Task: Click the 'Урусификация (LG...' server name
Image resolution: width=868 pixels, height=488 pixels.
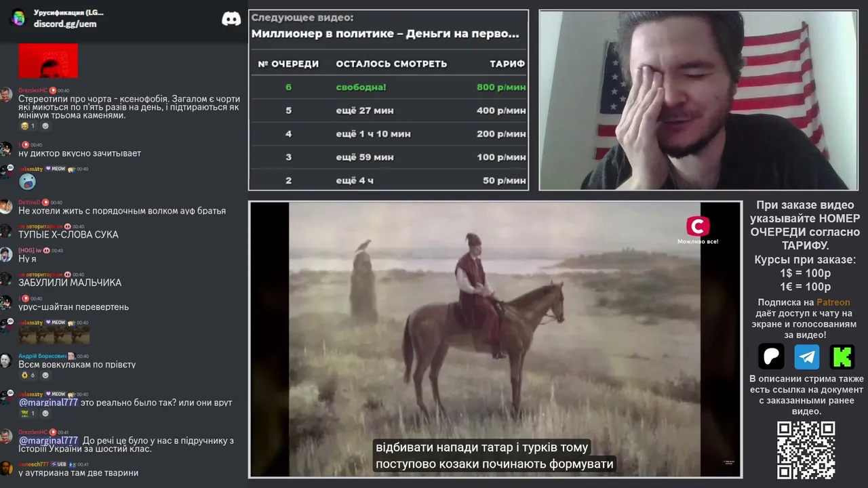Action: (68, 13)
